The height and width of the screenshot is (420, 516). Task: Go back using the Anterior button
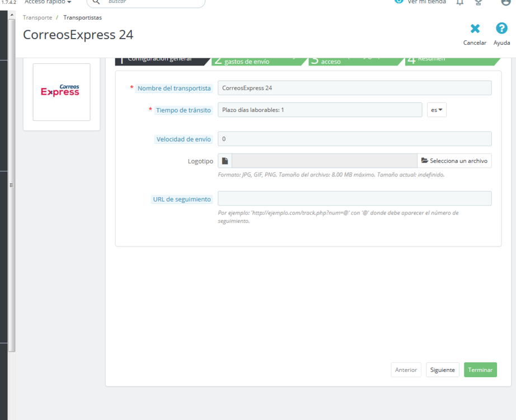point(406,370)
